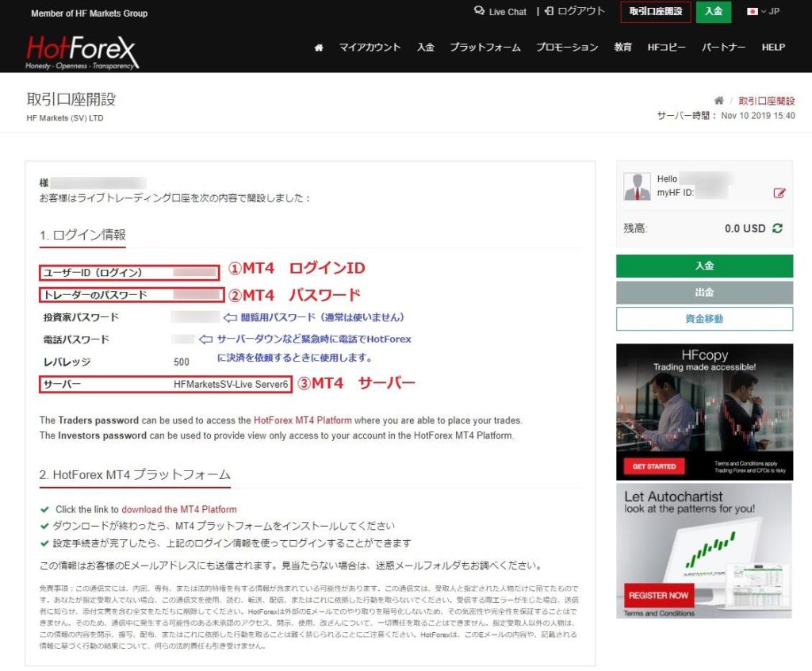Click the 2. HotForex MT4 プラットフォーム heading
This screenshot has width=812, height=671.
click(x=135, y=474)
